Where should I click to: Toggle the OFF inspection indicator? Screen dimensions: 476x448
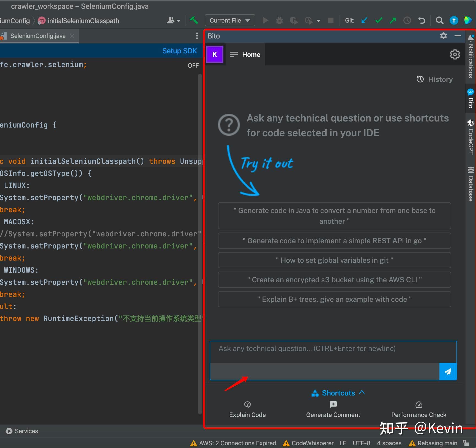click(x=193, y=65)
